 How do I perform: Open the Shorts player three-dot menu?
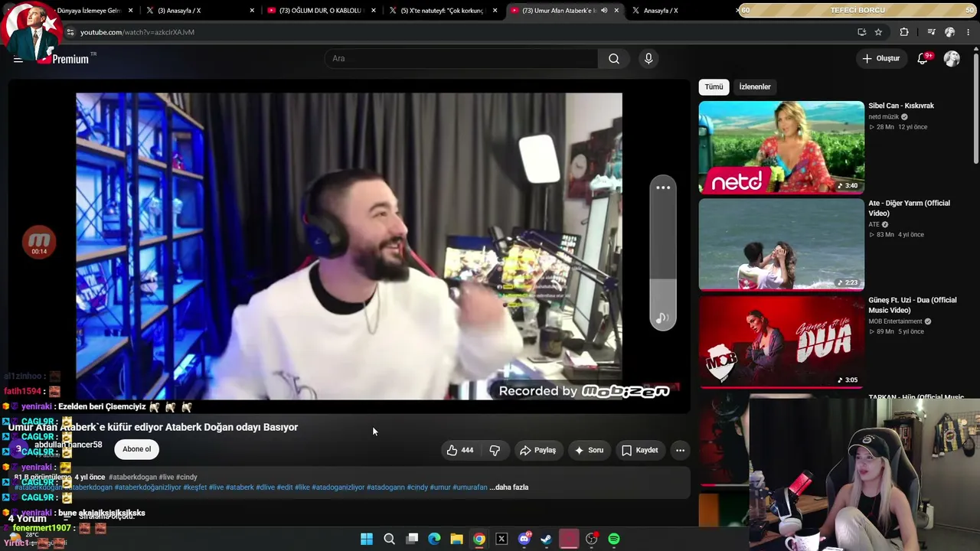click(663, 187)
